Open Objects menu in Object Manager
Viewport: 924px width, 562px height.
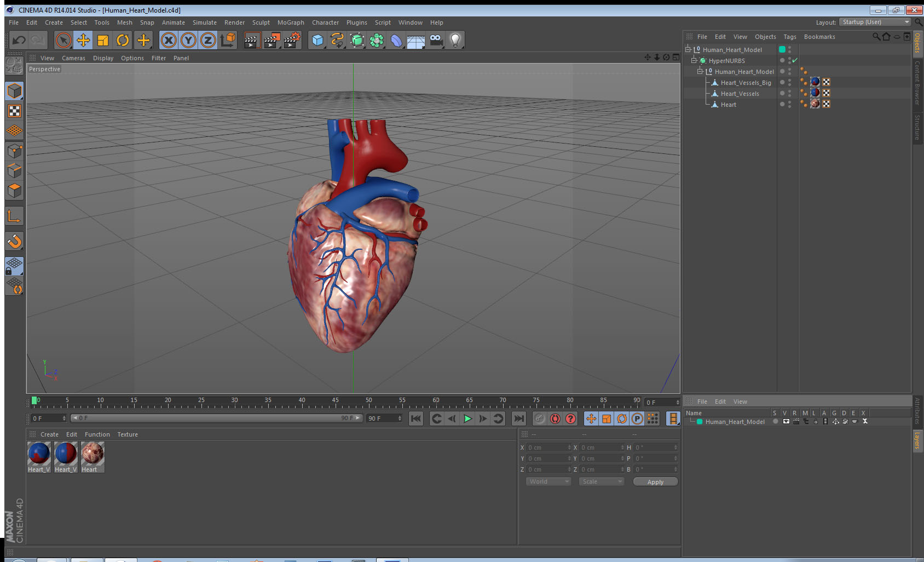pyautogui.click(x=765, y=37)
